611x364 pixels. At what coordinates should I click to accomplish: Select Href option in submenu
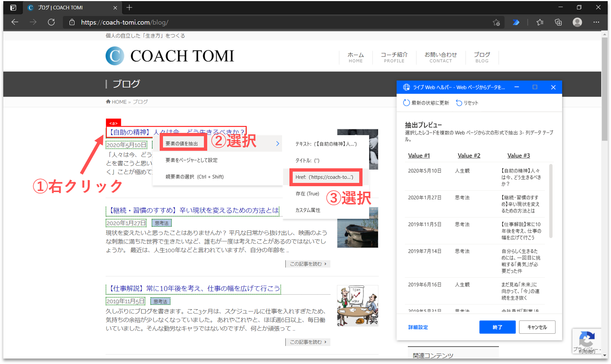click(325, 177)
